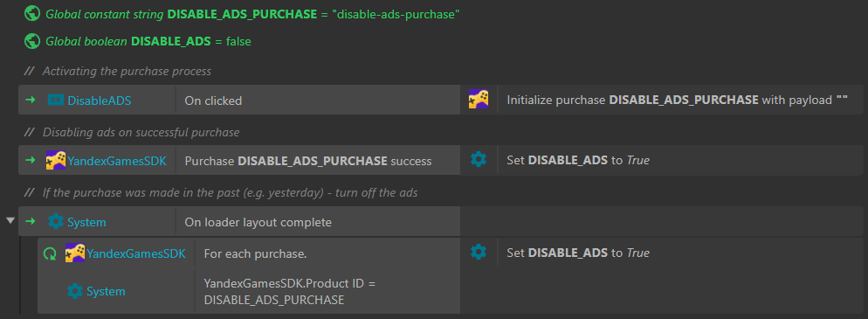Collapse the On loader layout complete event
This screenshot has width=868, height=319.
(x=10, y=221)
